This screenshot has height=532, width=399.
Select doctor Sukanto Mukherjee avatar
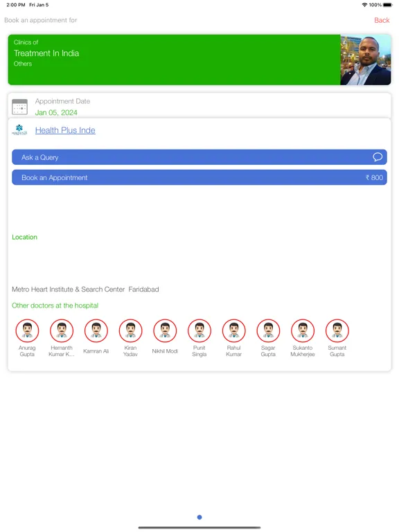303,330
